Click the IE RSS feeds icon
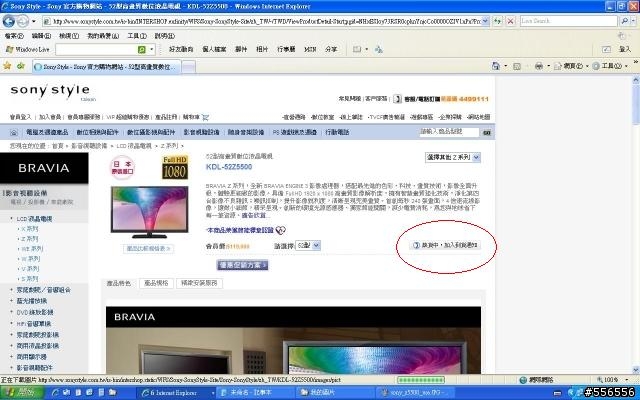The width and height of the screenshot is (640, 400). point(517,66)
